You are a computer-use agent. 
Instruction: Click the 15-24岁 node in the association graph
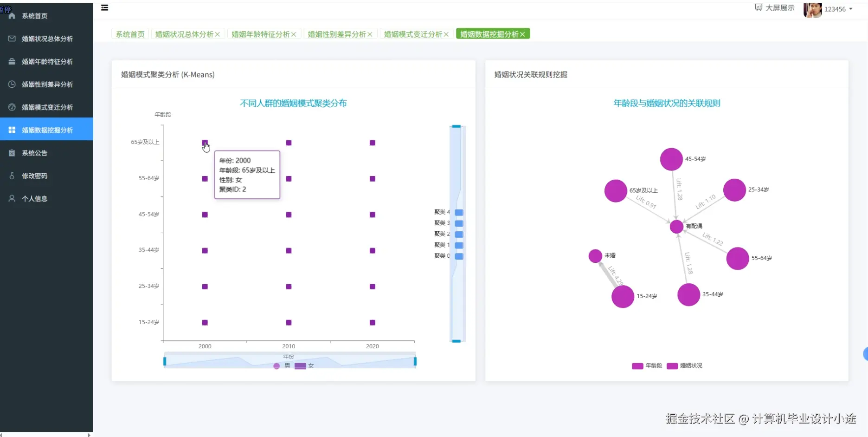623,297
